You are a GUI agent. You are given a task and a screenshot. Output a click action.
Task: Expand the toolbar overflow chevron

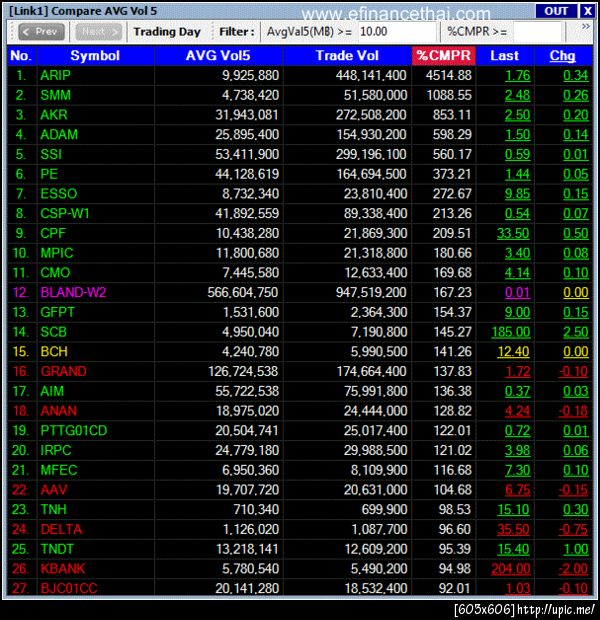coord(586,26)
